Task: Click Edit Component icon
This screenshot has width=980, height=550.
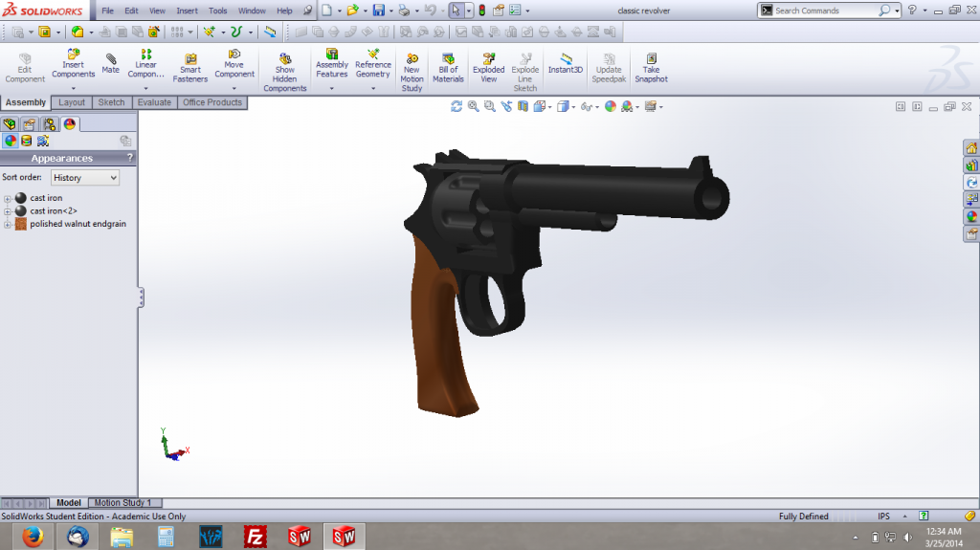Action: (25, 68)
